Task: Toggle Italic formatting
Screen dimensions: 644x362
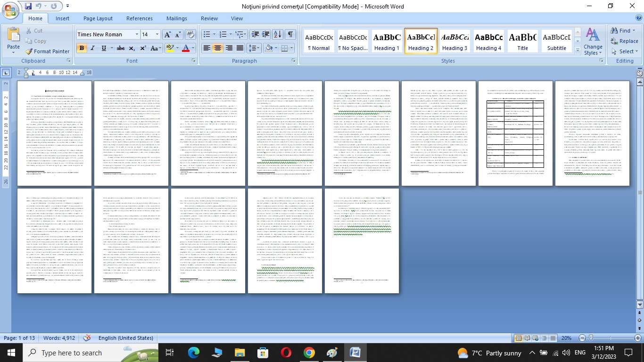Action: point(93,48)
